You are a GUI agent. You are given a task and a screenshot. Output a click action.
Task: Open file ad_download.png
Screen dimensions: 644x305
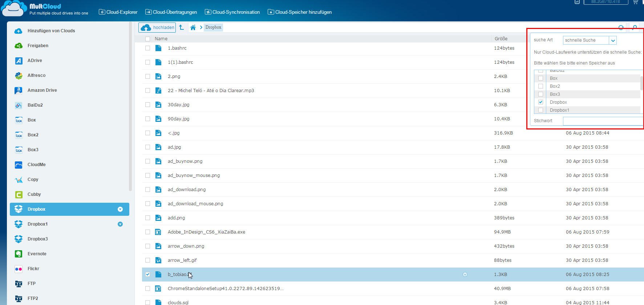coord(187,189)
